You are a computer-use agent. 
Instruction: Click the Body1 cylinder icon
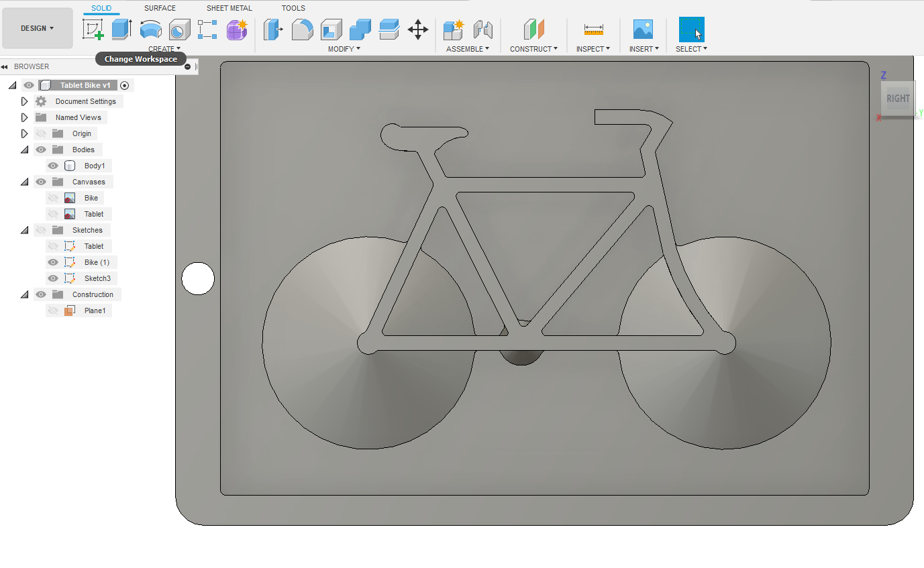[69, 166]
